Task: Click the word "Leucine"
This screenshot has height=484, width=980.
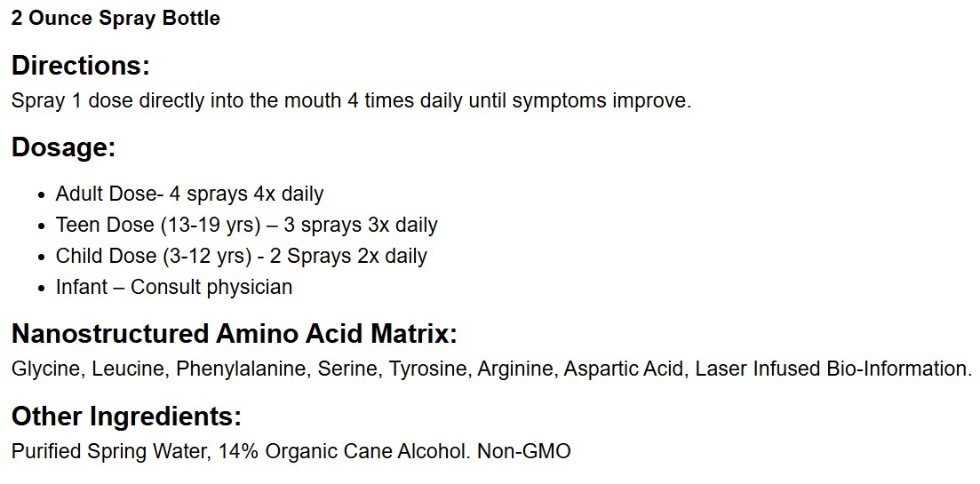Action: click(x=127, y=369)
